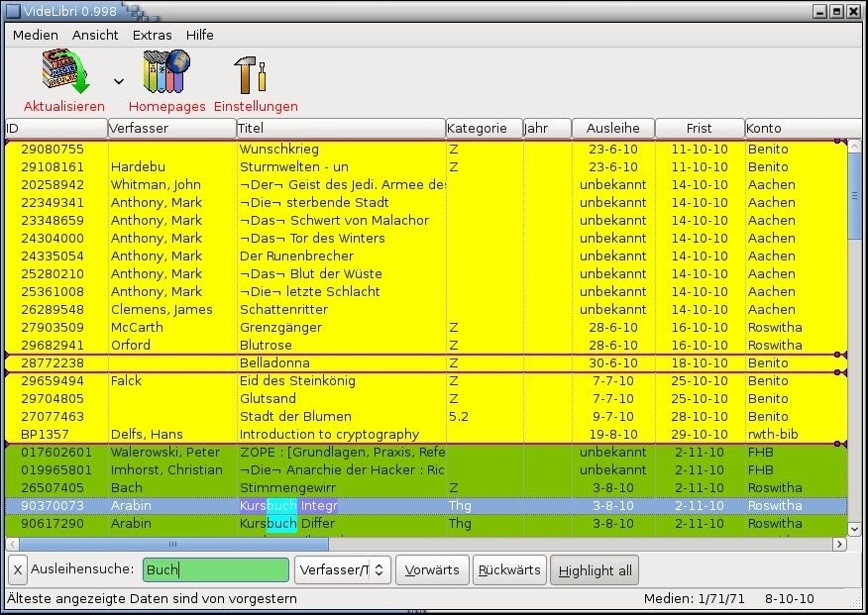Screen dimensions: 868x615
Task: Toggle the Highlight all button
Action: pos(595,570)
